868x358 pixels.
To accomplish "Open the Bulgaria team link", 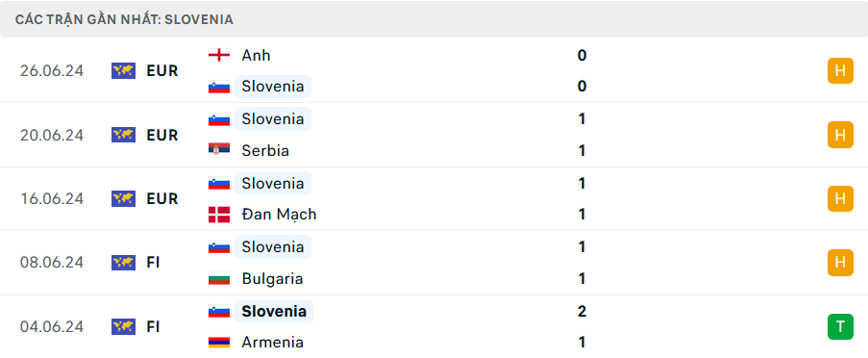I will point(272,278).
